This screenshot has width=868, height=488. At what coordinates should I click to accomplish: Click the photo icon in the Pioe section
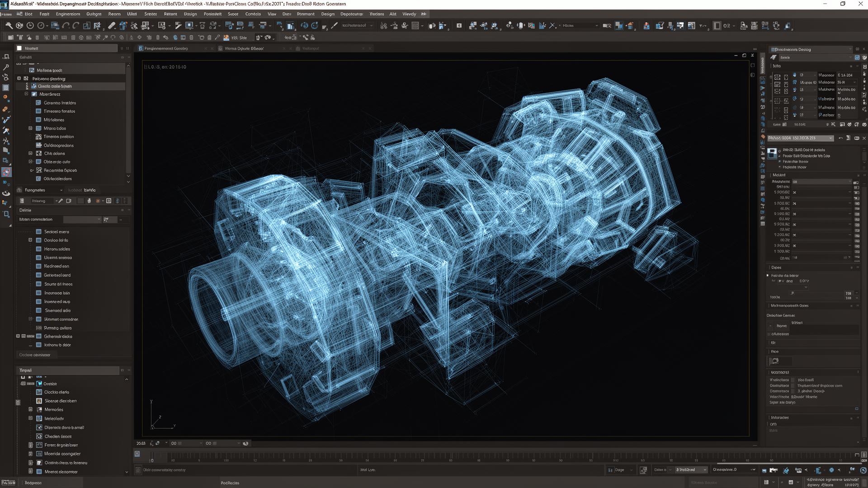pos(774,361)
